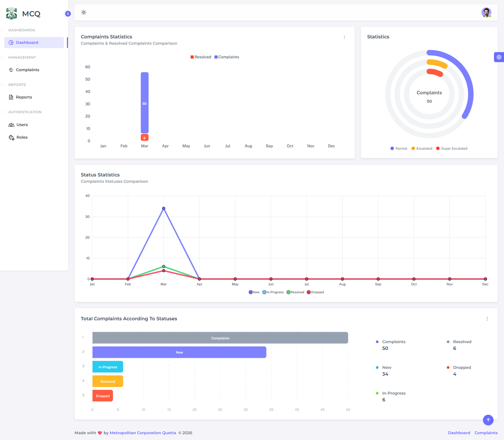
Task: Click the Roles gear icon in sidebar
Action: (11, 137)
